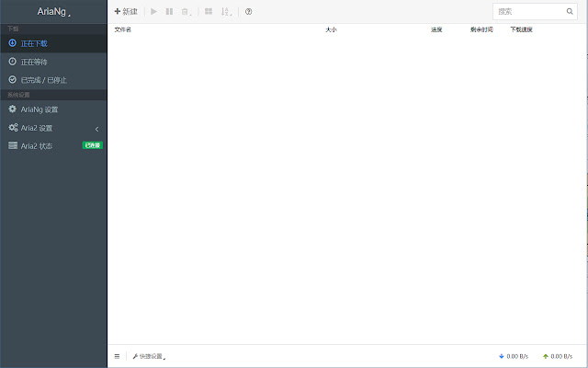Click the upload speed 0.00 B/s indicator
588x368 pixels.
point(558,356)
